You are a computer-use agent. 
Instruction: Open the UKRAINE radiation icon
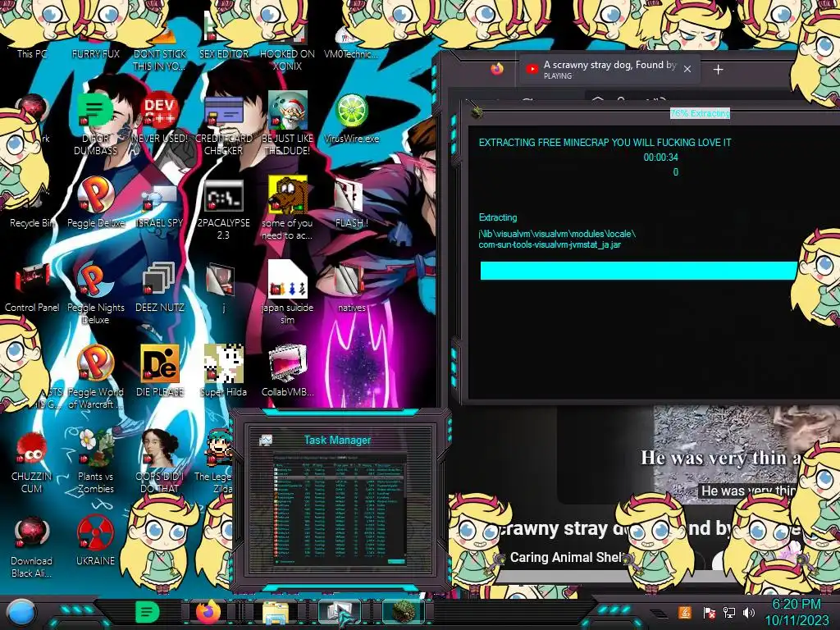95,541
